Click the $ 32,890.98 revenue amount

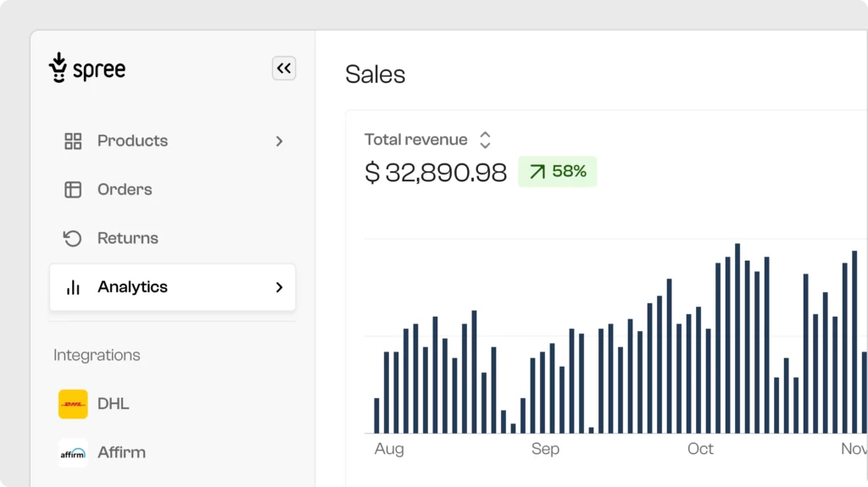(436, 173)
